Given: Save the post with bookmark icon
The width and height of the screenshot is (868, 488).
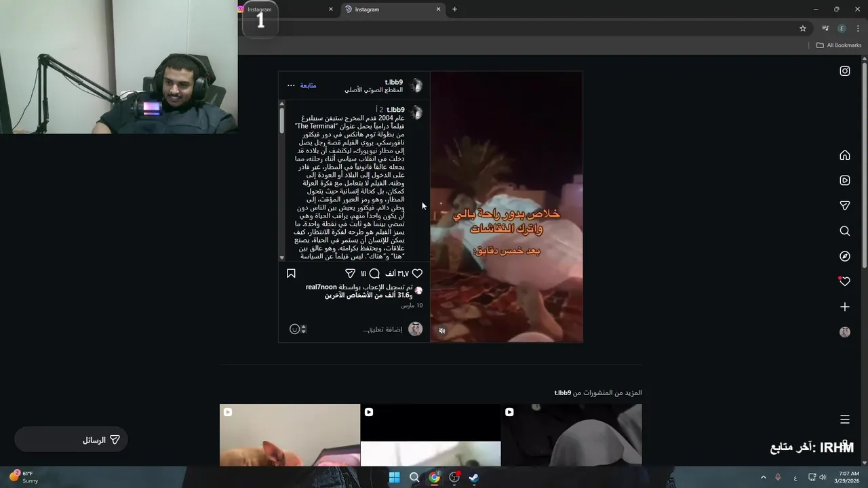Looking at the screenshot, I should (291, 273).
